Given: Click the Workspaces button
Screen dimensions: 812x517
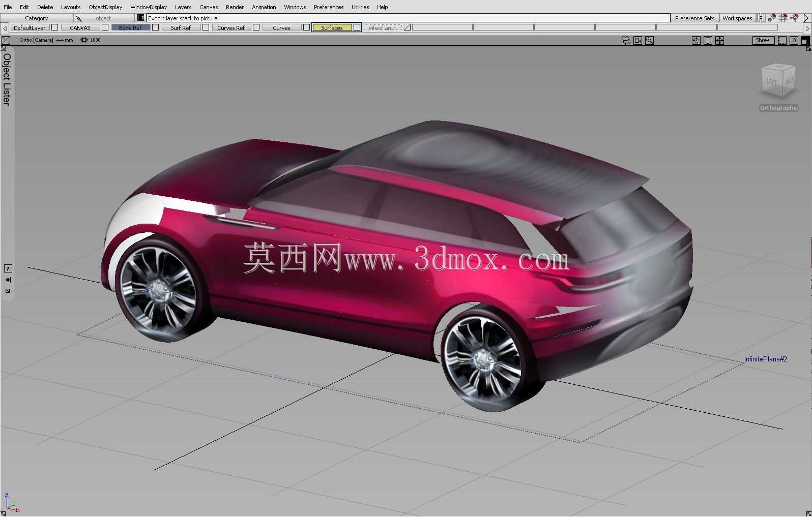Looking at the screenshot, I should click(737, 18).
